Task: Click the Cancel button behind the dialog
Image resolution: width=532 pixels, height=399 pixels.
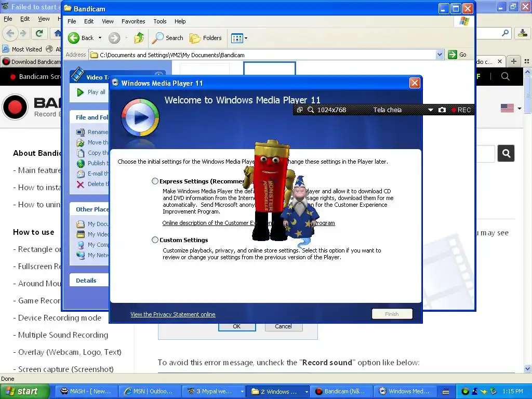Action: 283,327
